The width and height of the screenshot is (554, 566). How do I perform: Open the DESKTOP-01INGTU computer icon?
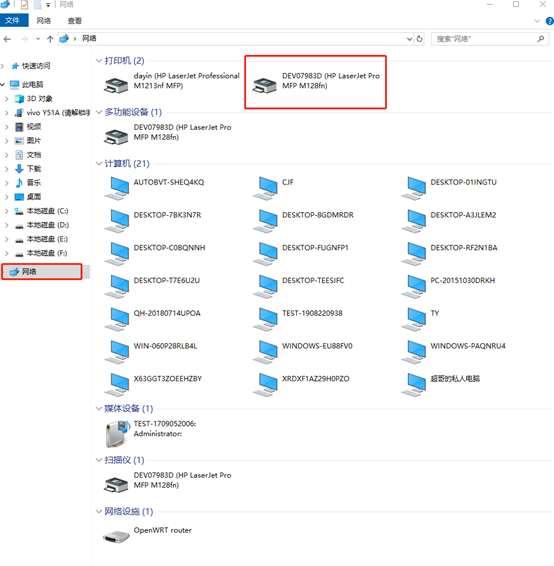pos(414,188)
